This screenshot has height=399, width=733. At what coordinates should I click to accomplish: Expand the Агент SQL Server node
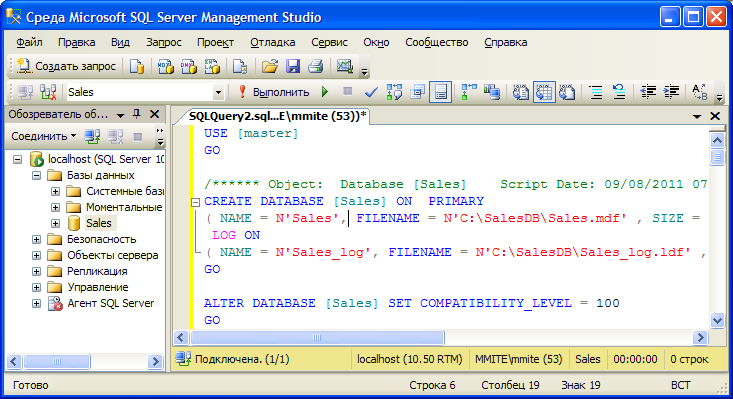36,303
